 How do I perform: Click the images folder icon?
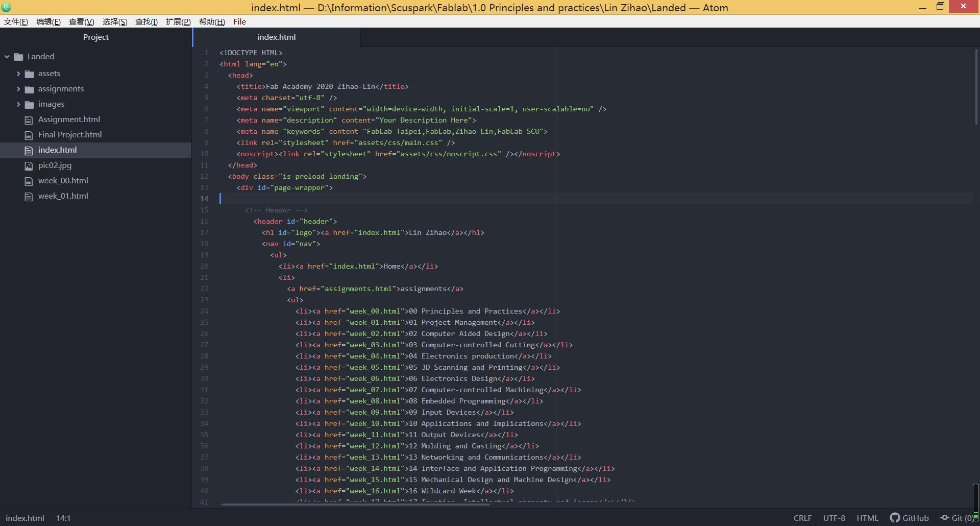30,105
